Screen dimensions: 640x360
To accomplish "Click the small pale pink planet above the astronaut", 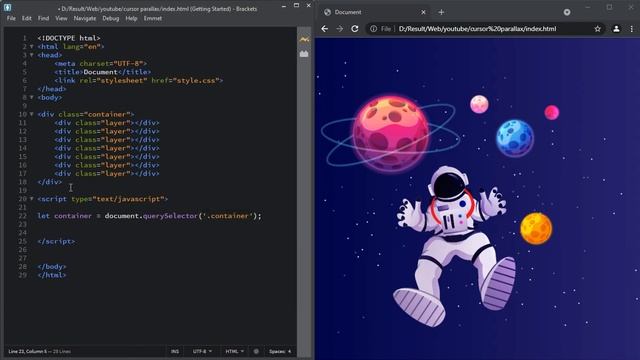I will [x=479, y=104].
